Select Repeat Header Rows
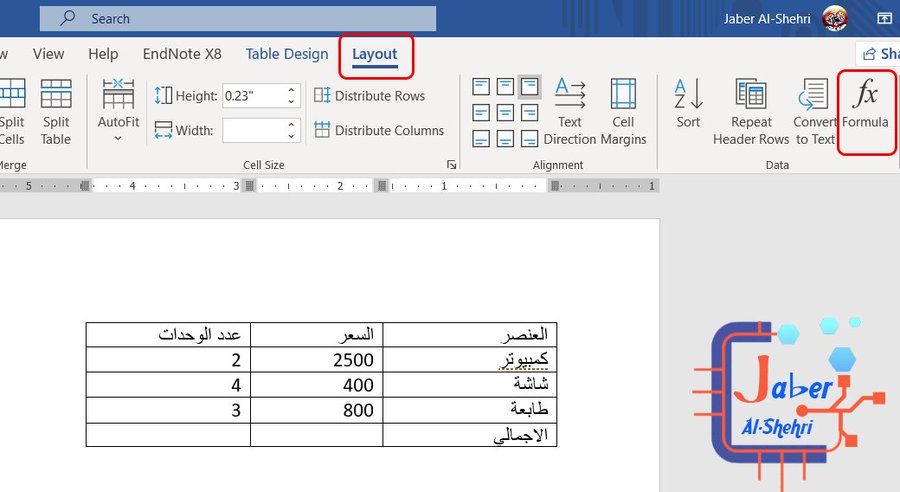Viewport: 900px width, 492px height. [x=751, y=112]
